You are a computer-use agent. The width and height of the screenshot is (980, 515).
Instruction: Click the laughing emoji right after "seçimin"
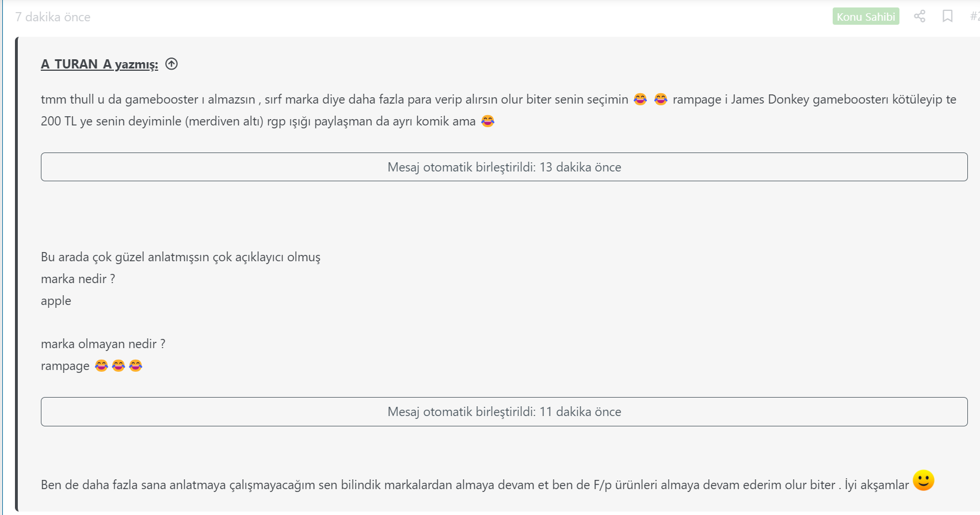640,100
